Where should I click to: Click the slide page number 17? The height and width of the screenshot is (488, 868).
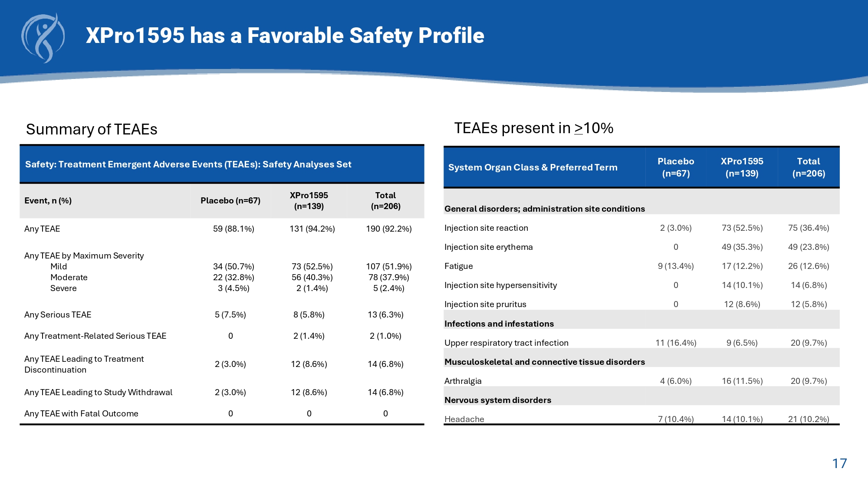pos(839,463)
